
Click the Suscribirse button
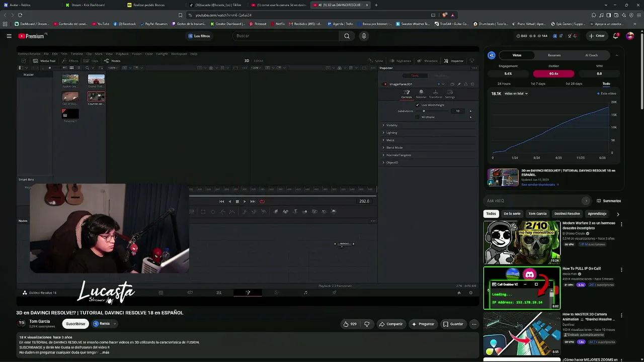tap(75, 324)
